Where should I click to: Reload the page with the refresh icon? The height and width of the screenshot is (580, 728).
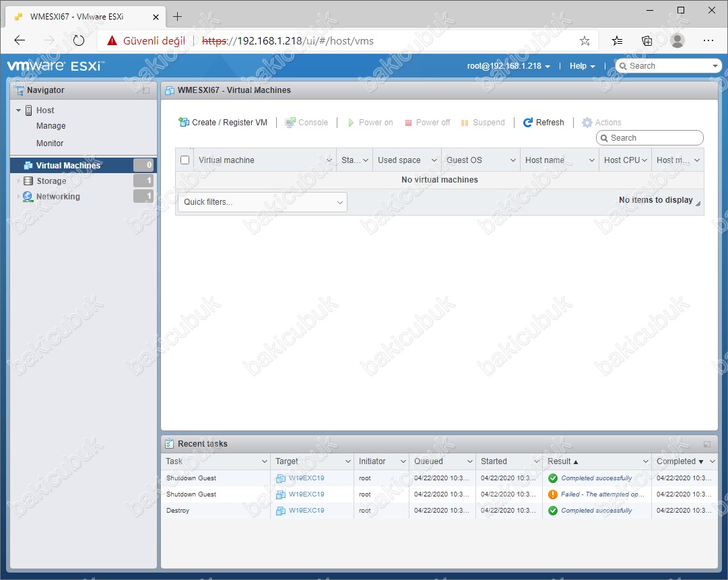point(79,40)
